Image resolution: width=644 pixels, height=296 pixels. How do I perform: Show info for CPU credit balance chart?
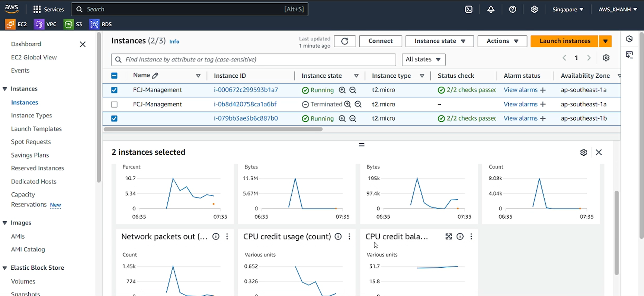(x=460, y=236)
